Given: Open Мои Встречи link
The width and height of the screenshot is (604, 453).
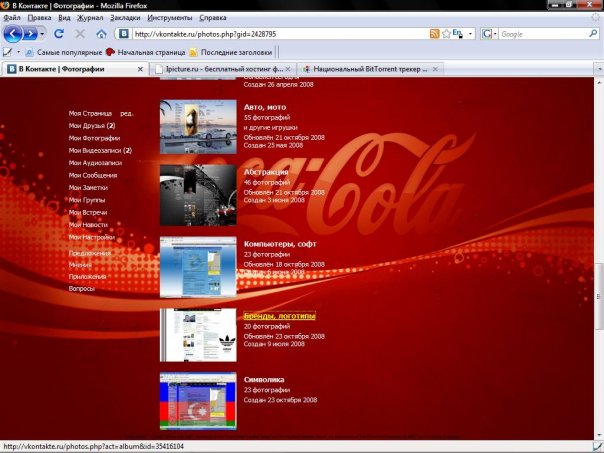Looking at the screenshot, I should click(x=88, y=212).
